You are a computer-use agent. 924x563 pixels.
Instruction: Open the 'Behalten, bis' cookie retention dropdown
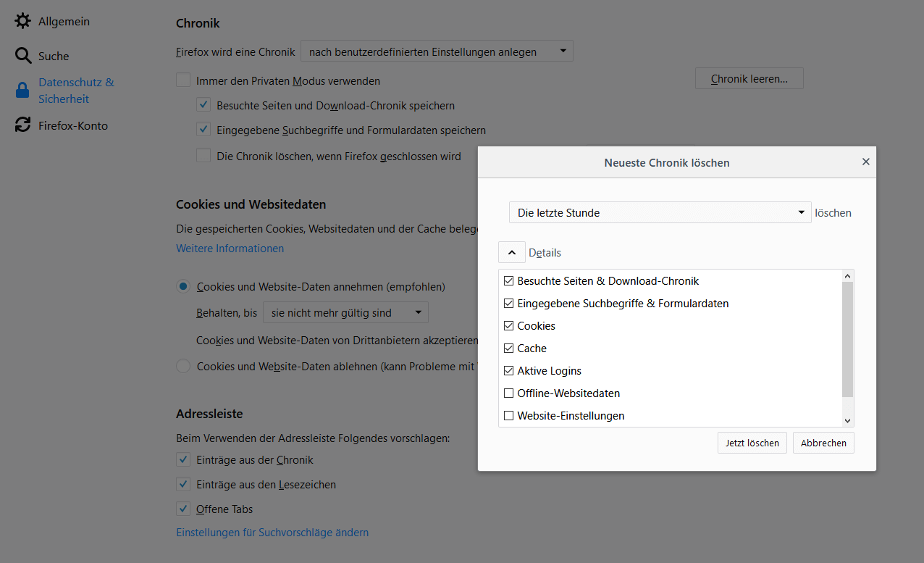pos(345,313)
